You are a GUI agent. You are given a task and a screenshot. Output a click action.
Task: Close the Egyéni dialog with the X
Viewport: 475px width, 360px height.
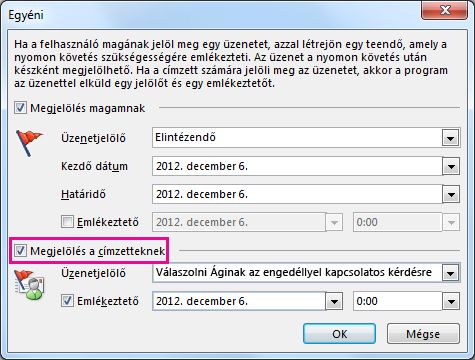[445, 10]
